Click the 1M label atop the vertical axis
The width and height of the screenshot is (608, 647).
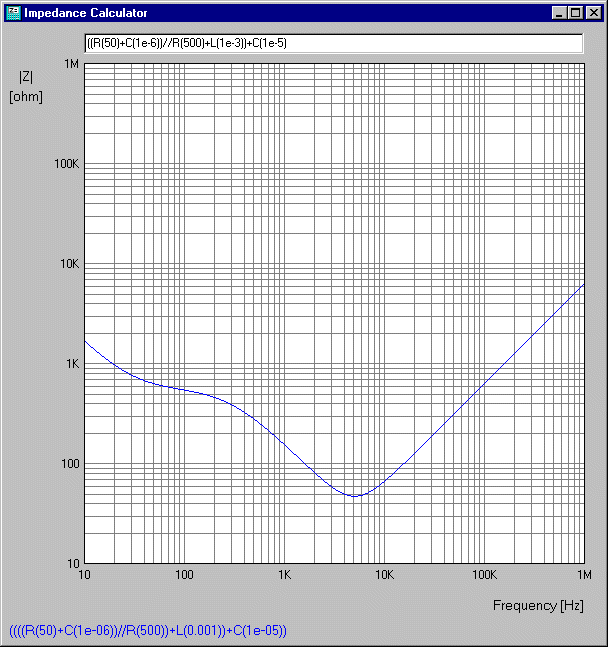(x=72, y=64)
